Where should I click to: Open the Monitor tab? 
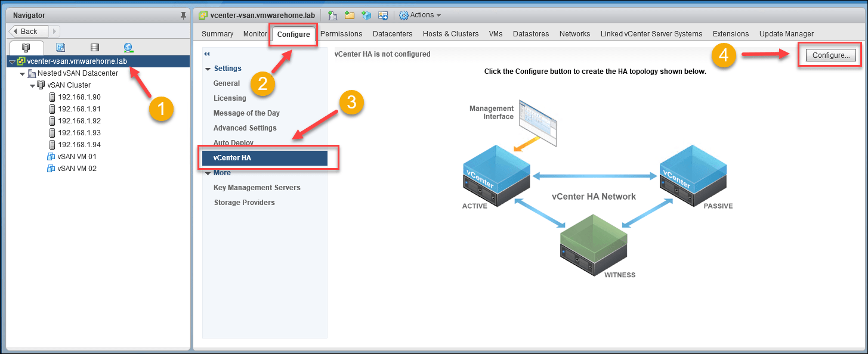click(255, 34)
